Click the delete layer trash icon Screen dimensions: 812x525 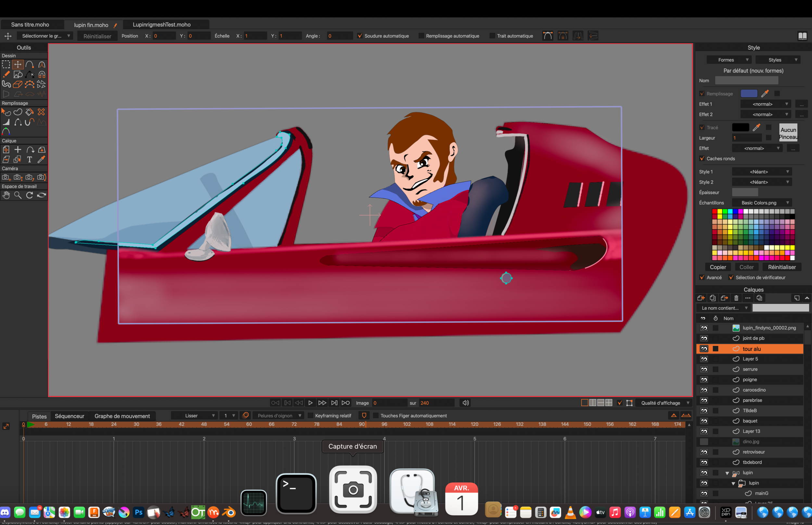(736, 298)
